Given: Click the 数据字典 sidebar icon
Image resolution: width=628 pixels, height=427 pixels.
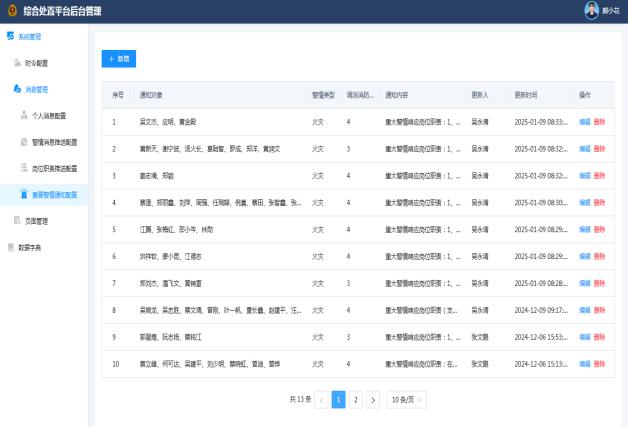Looking at the screenshot, I should point(10,246).
